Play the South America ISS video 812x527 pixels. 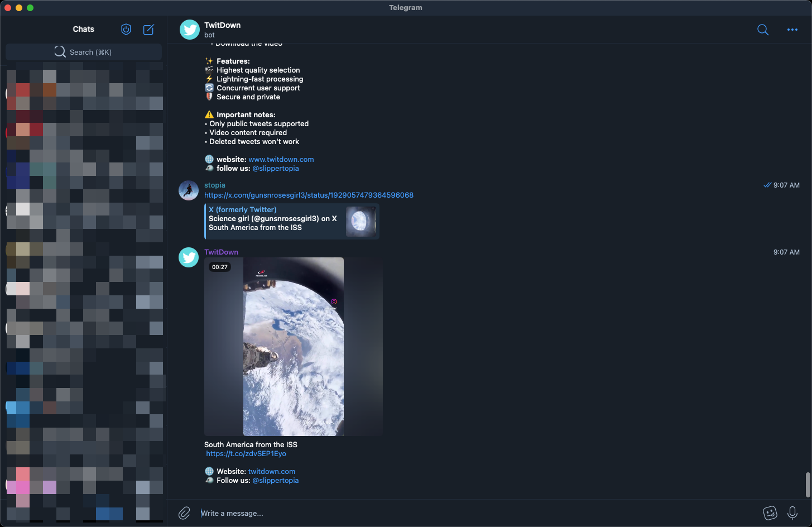tap(294, 347)
